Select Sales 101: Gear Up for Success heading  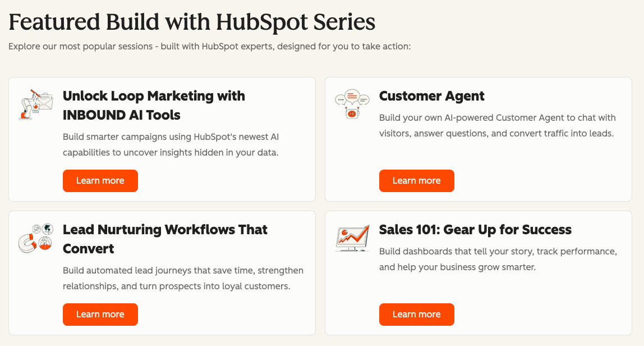click(x=475, y=230)
